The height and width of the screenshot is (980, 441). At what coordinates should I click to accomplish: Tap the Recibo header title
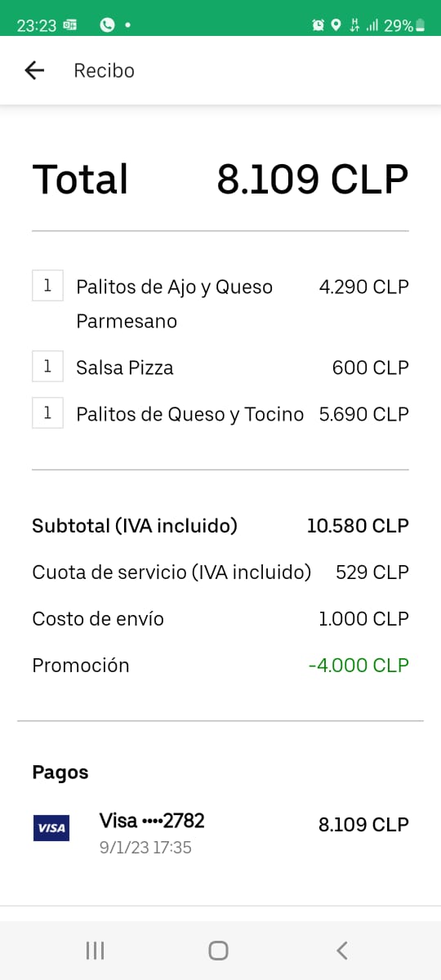point(104,71)
